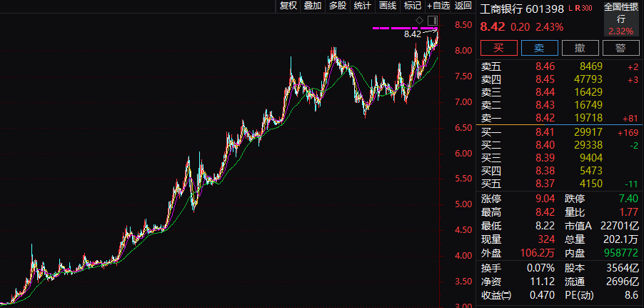Screen dimensions: 644x308
Task: Click the PE(动) value 8.6
Action: click(x=632, y=295)
